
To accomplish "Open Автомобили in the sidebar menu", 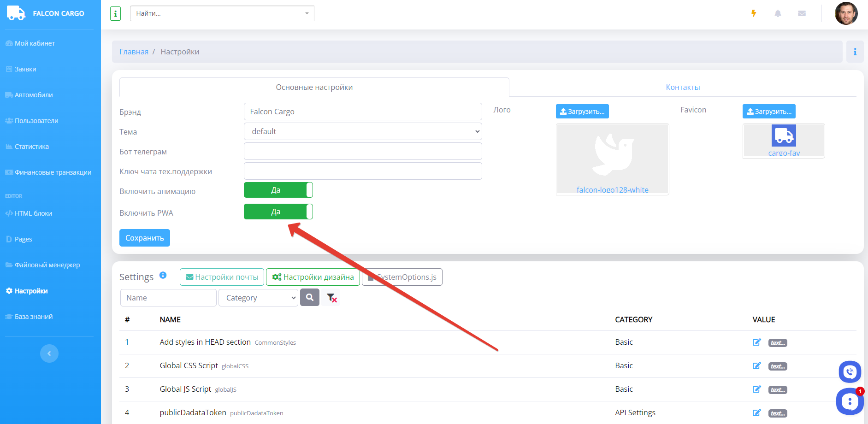I will pyautogui.click(x=34, y=95).
